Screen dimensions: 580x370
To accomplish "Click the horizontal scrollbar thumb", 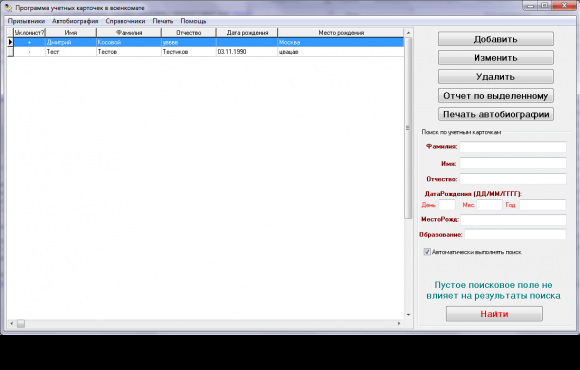I will click(21, 323).
